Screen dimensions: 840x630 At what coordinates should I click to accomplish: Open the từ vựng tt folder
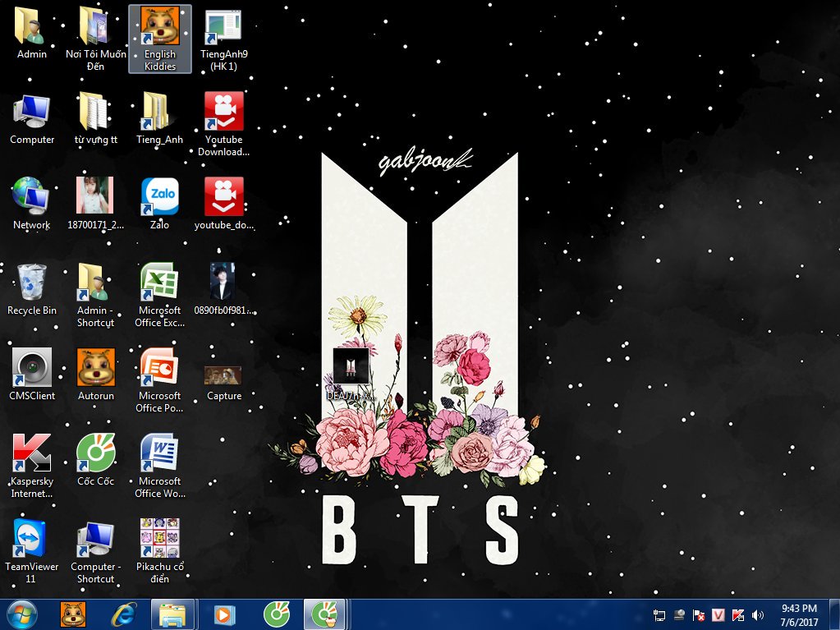point(95,117)
